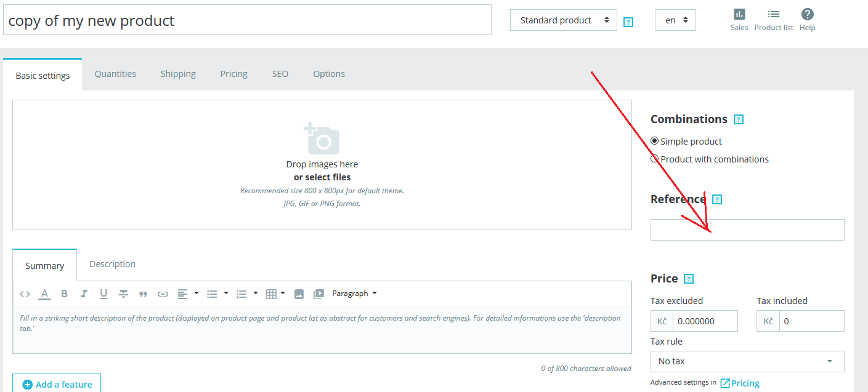Click the 'or select files' link
This screenshot has height=392, width=868.
click(x=322, y=177)
